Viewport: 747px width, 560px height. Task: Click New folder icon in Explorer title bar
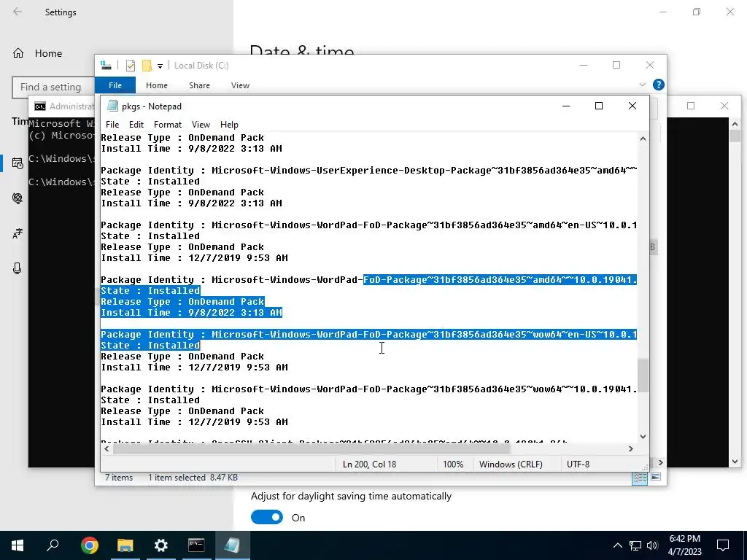pyautogui.click(x=147, y=66)
